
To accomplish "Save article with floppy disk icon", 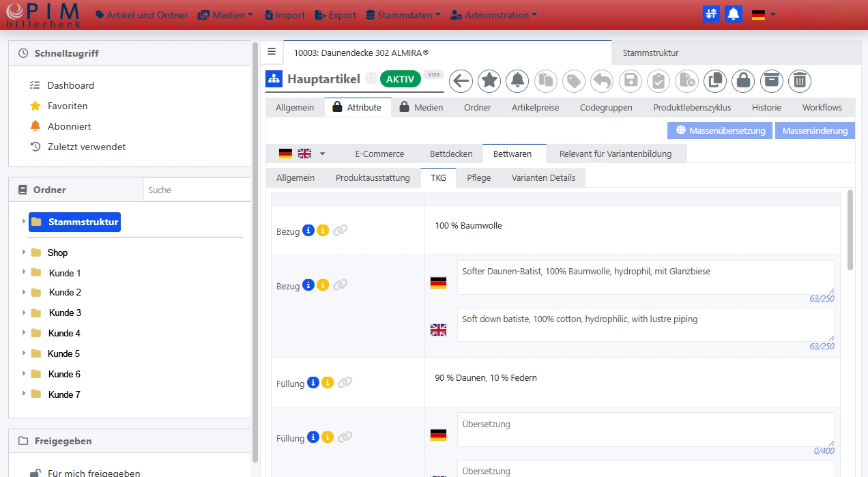I will click(631, 81).
